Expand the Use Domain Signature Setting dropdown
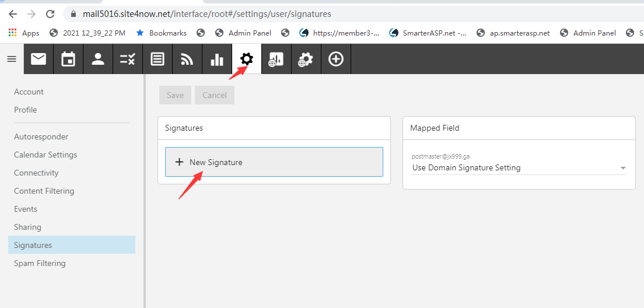This screenshot has width=644, height=308. (519, 167)
